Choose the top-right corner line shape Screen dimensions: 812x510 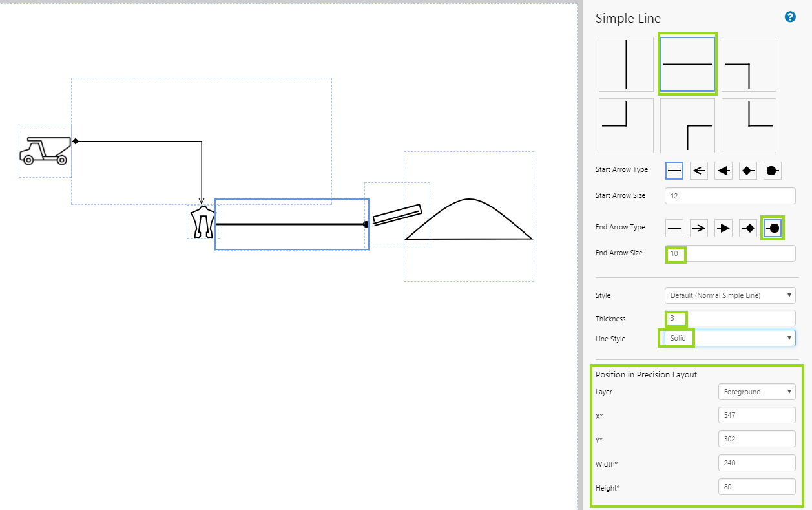748,64
